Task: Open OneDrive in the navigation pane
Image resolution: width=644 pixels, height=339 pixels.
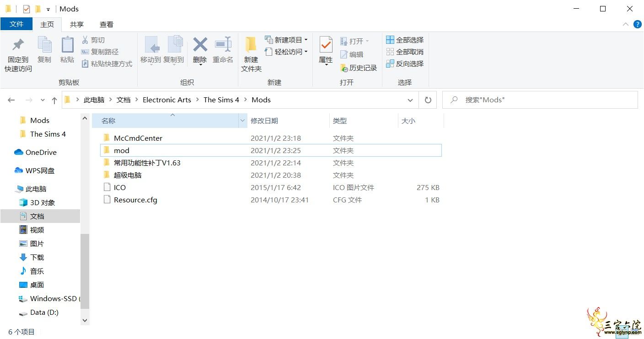Action: click(x=41, y=152)
